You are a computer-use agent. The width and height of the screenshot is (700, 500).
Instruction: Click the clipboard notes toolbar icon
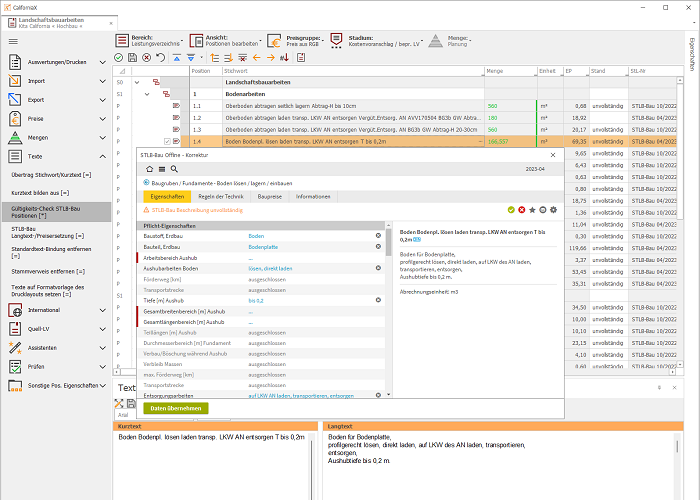click(x=301, y=58)
